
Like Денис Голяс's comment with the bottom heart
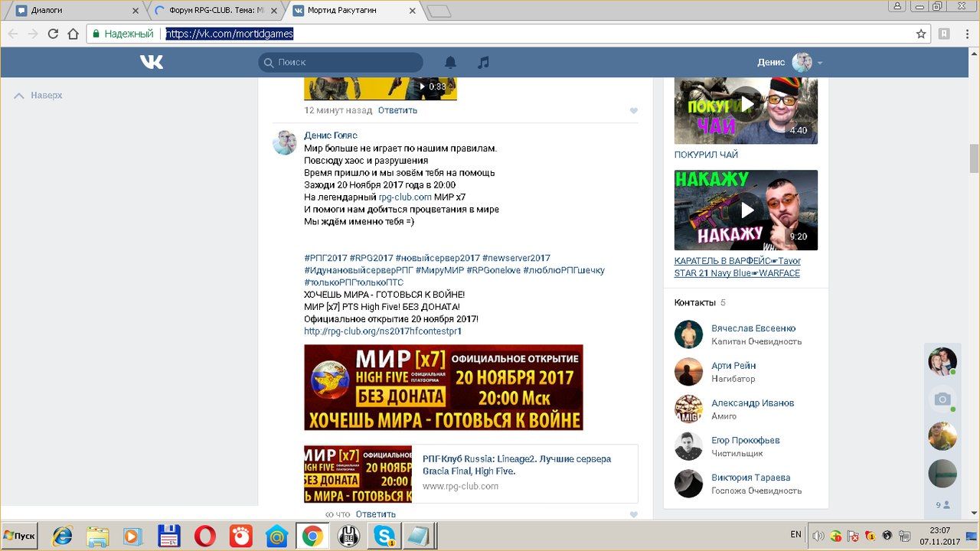(634, 515)
